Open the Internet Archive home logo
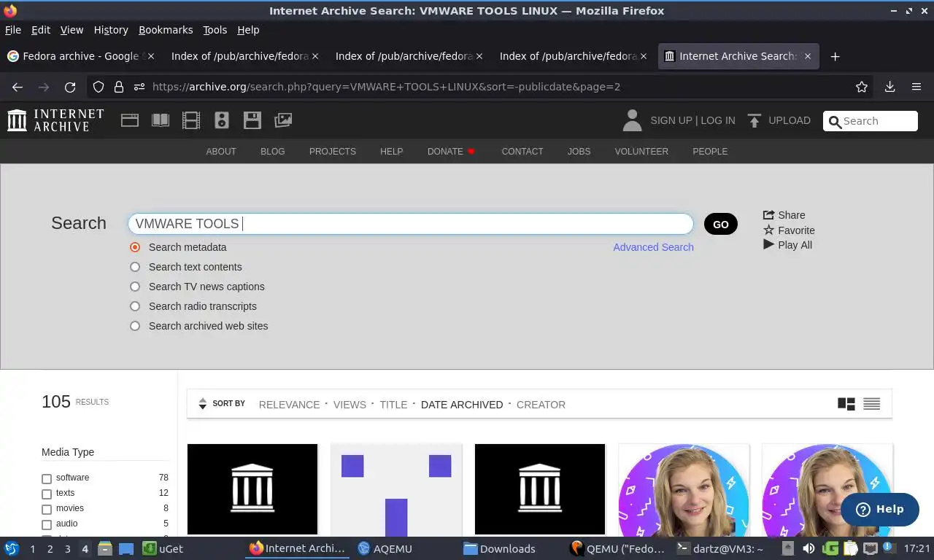 point(55,120)
